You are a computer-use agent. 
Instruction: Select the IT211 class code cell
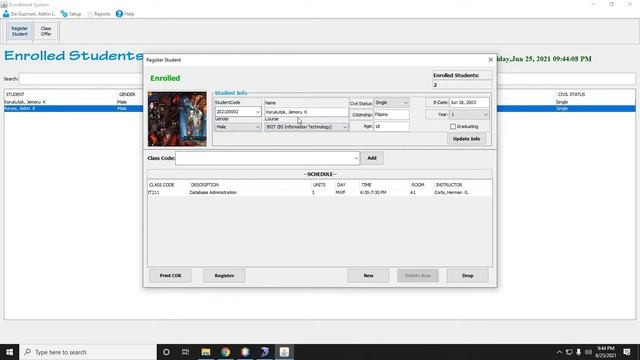point(168,192)
